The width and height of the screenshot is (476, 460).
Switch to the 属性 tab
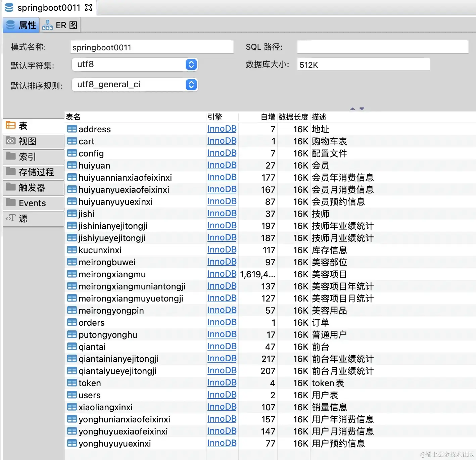coord(21,25)
